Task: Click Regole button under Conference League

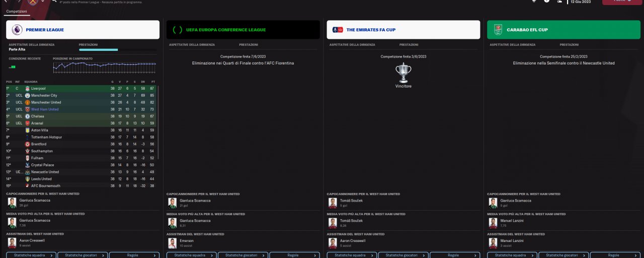Action: pos(295,255)
